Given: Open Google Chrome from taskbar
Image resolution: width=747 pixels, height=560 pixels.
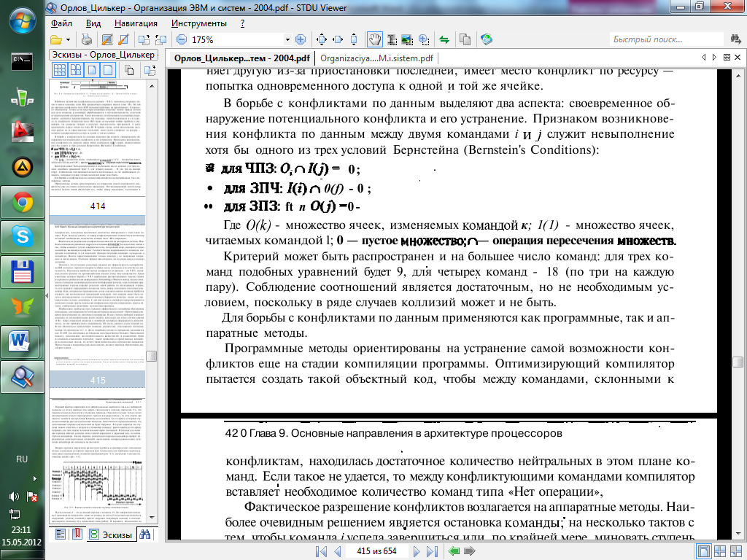Looking at the screenshot, I should 22,203.
